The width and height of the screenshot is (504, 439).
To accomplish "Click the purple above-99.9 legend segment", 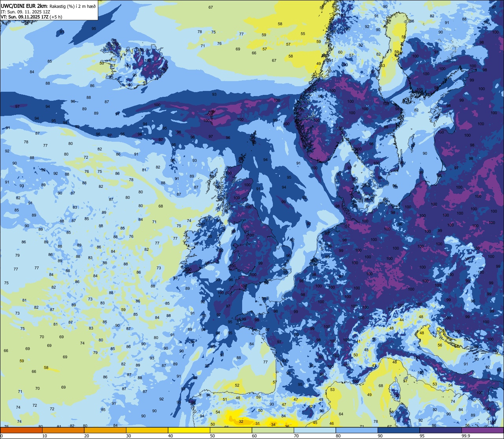I will coord(482,430).
